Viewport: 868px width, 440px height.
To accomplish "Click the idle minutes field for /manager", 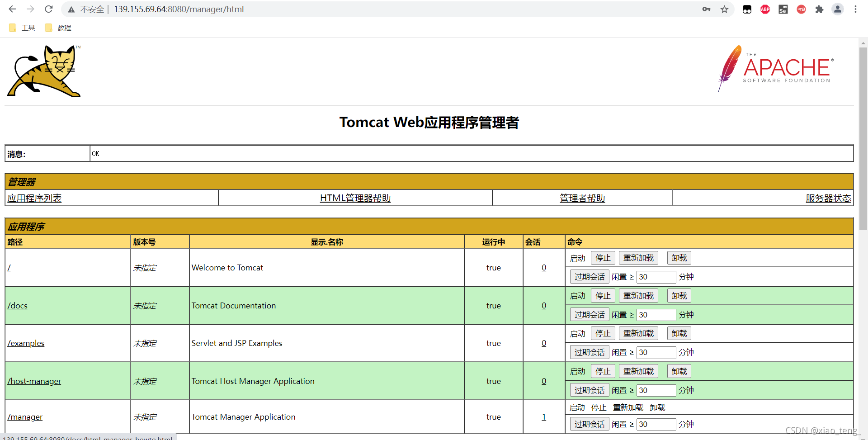I will 656,424.
